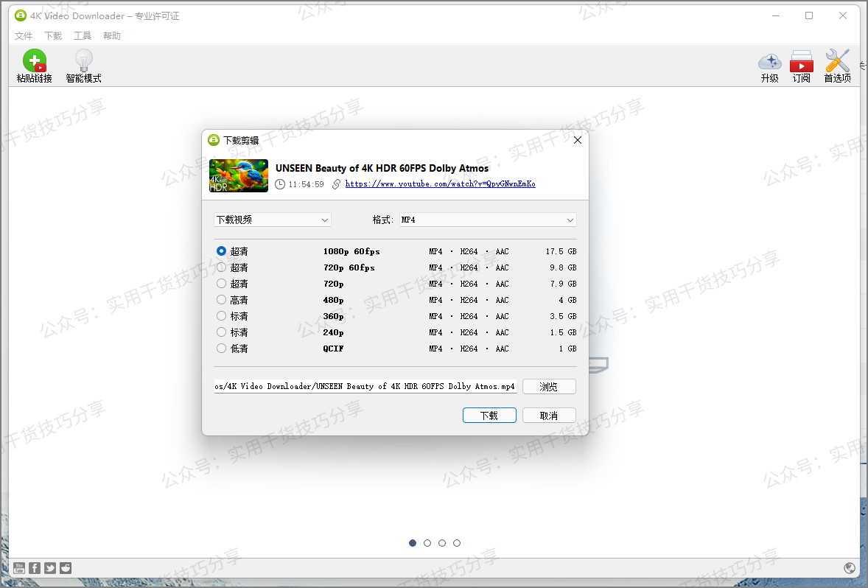The image size is (868, 588).
Task: Click the Twitter icon in status bar
Action: coord(50,568)
